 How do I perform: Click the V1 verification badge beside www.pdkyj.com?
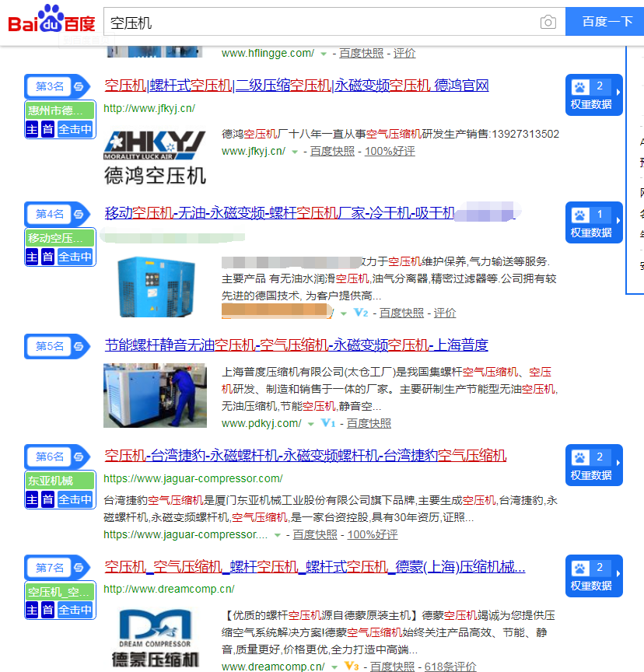tap(328, 423)
